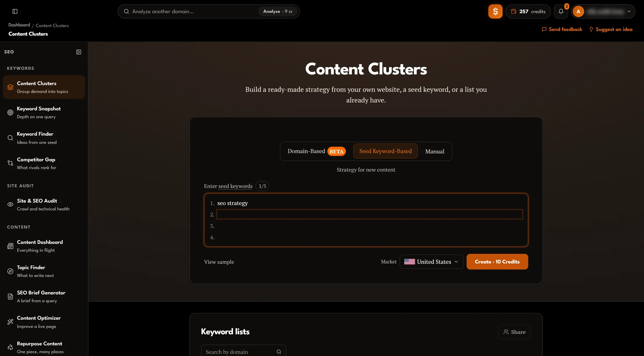The image size is (644, 356).
Task: Select the Seed Keyword-Based tab
Action: pos(385,151)
